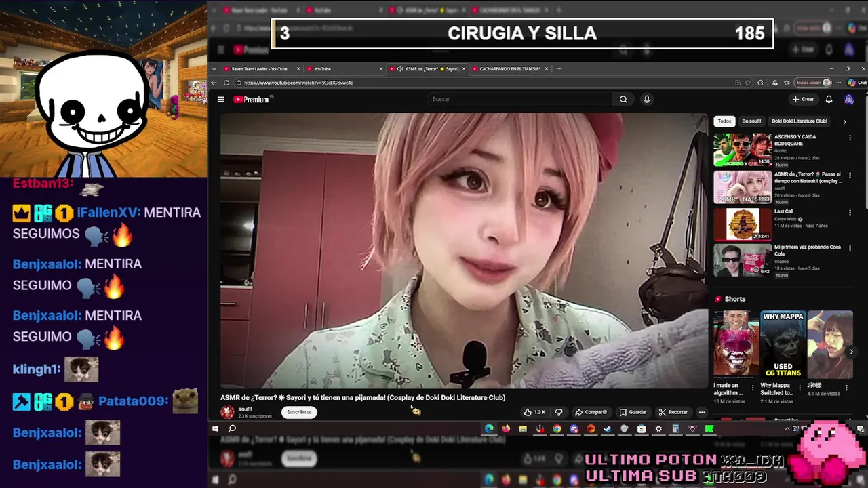The height and width of the screenshot is (488, 868).
Task: Open Windows taskbar search
Action: [x=232, y=428]
